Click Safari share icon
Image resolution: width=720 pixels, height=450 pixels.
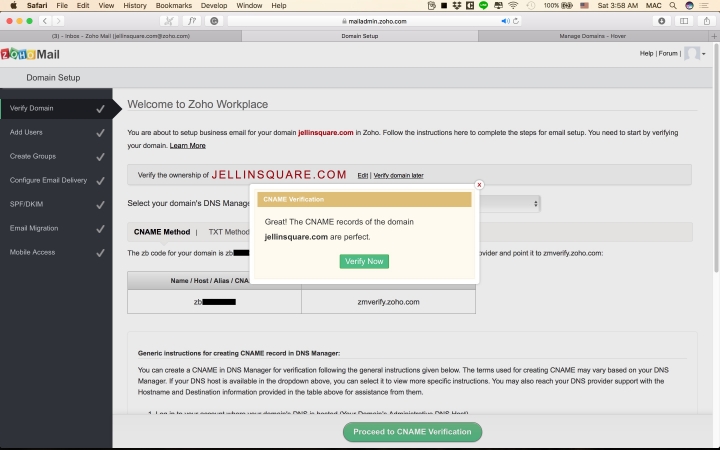click(706, 21)
